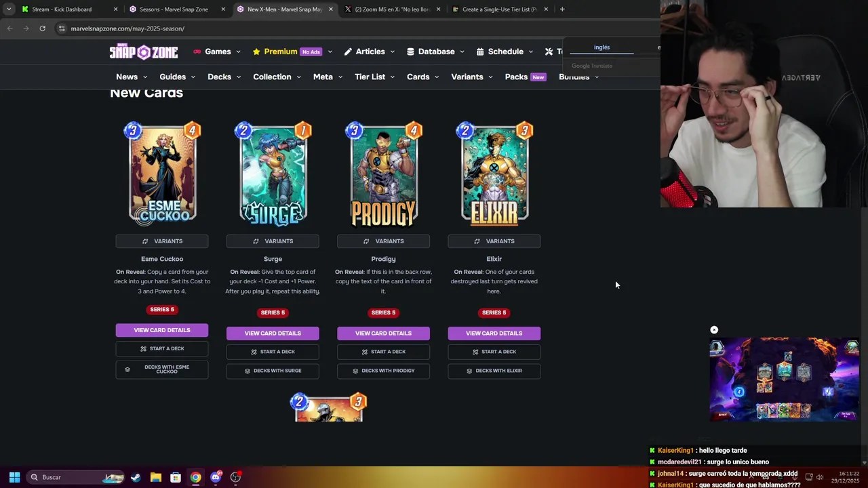Open Decks with Esme Cuckoo

pyautogui.click(x=162, y=369)
